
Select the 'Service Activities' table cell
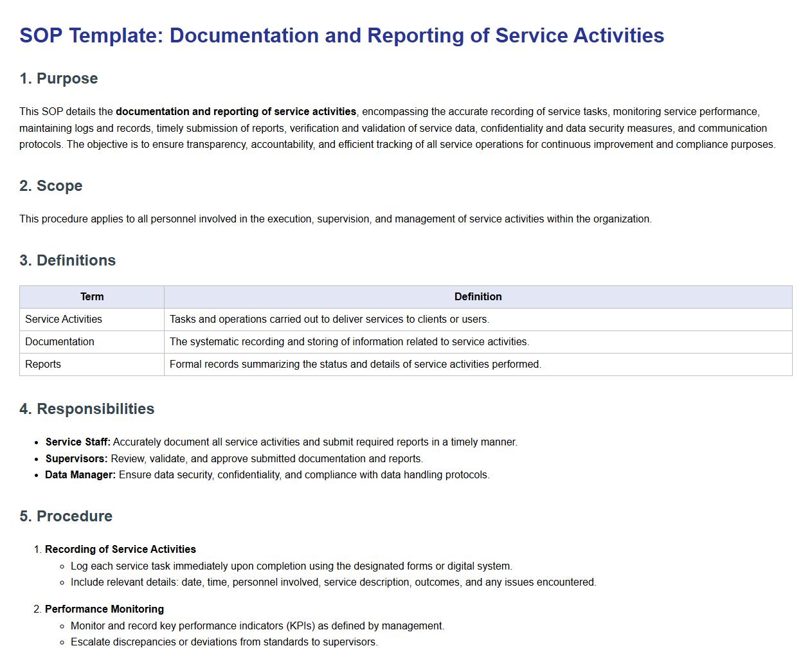(x=64, y=319)
